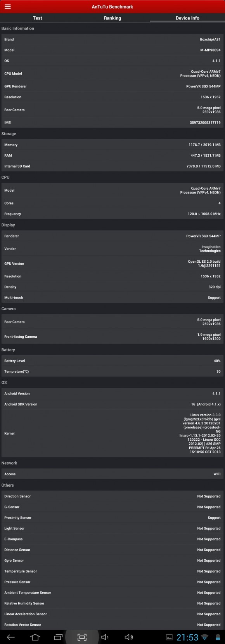
Task: Tap the Kernel version entry
Action: point(112,433)
